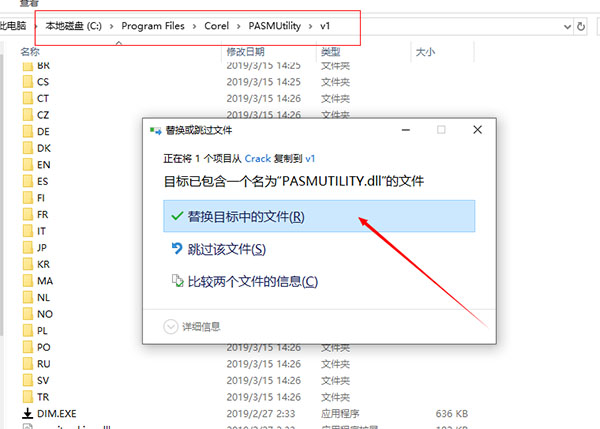Open the address bar history dropdown
This screenshot has width=600, height=429.
(x=567, y=27)
